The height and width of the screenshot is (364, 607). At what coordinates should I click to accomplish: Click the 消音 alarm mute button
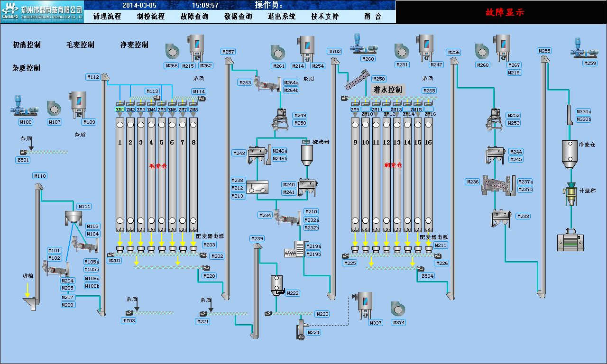[373, 17]
